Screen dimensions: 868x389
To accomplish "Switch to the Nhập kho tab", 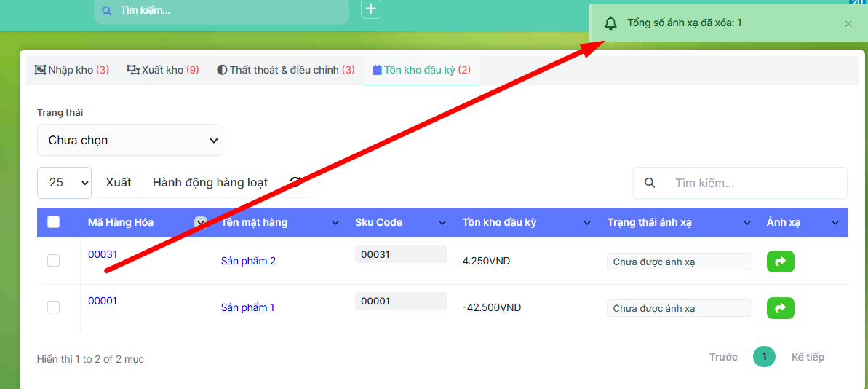I will point(72,70).
